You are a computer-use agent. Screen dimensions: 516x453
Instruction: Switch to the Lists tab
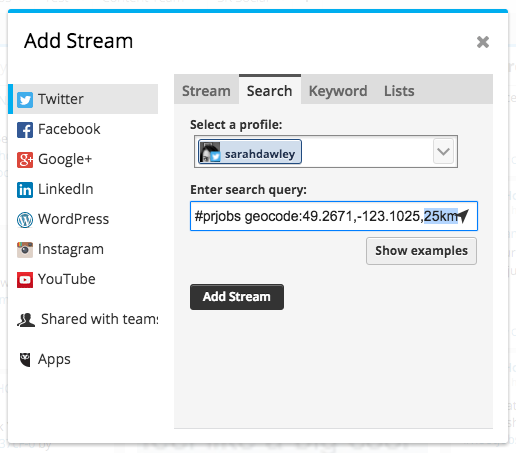[x=399, y=91]
